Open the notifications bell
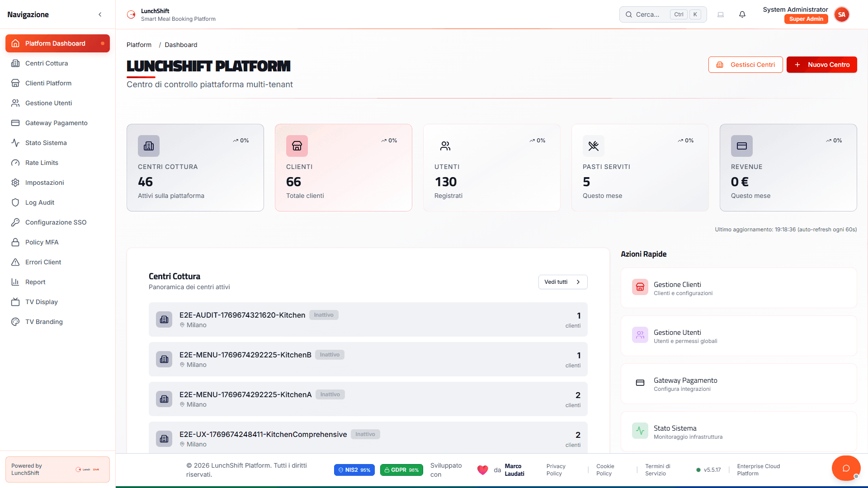 tap(742, 14)
